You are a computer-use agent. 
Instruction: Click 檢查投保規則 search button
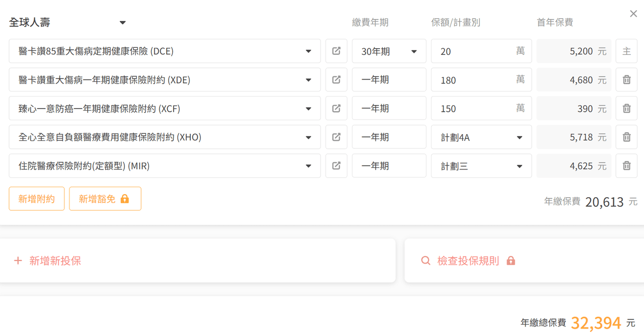point(468,261)
